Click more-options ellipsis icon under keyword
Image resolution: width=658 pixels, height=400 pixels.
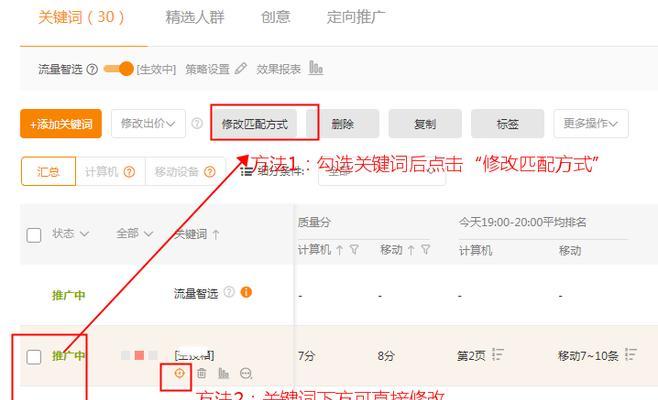point(246,373)
